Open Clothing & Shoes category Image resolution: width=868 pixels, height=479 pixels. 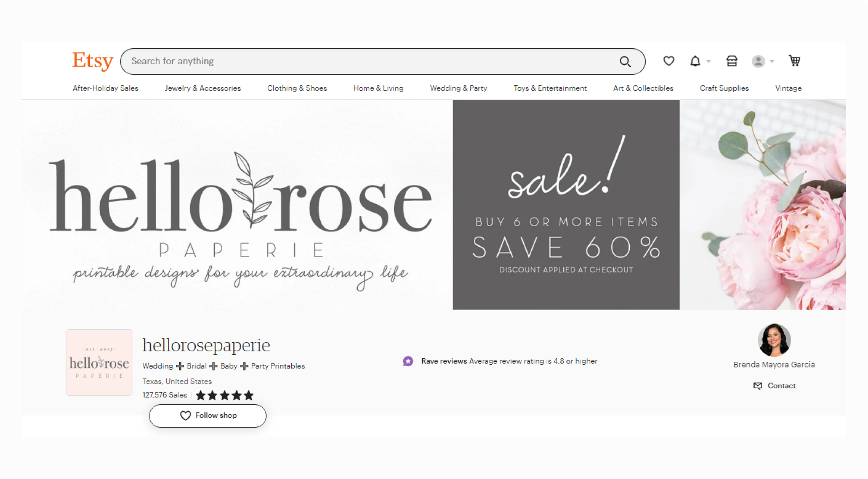click(297, 88)
